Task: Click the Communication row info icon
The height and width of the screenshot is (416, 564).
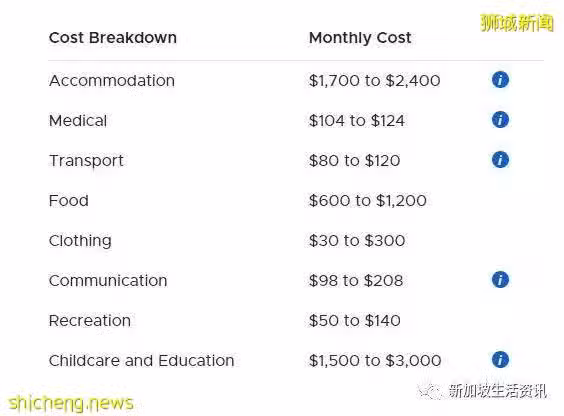Action: tap(500, 280)
